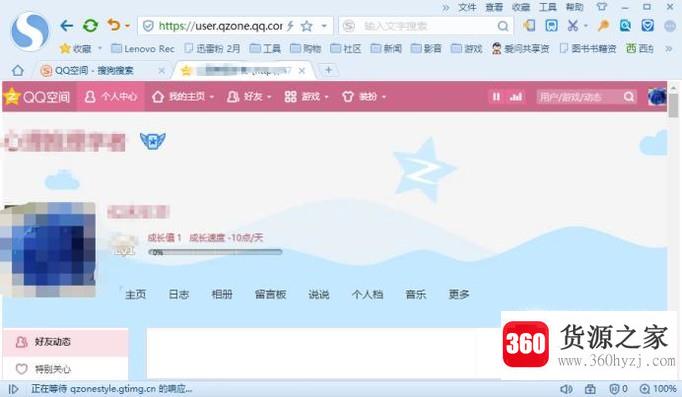Pause the Qzone music player
Screen dimensions: 682x397
[x=496, y=97]
